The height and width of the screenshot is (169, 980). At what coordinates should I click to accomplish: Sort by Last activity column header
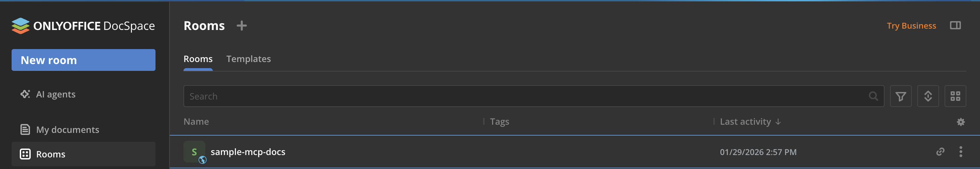745,122
